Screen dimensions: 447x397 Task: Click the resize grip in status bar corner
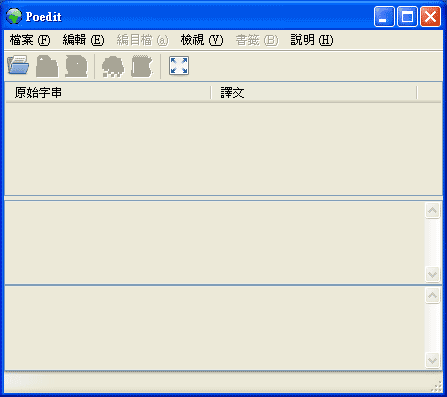pyautogui.click(x=436, y=387)
